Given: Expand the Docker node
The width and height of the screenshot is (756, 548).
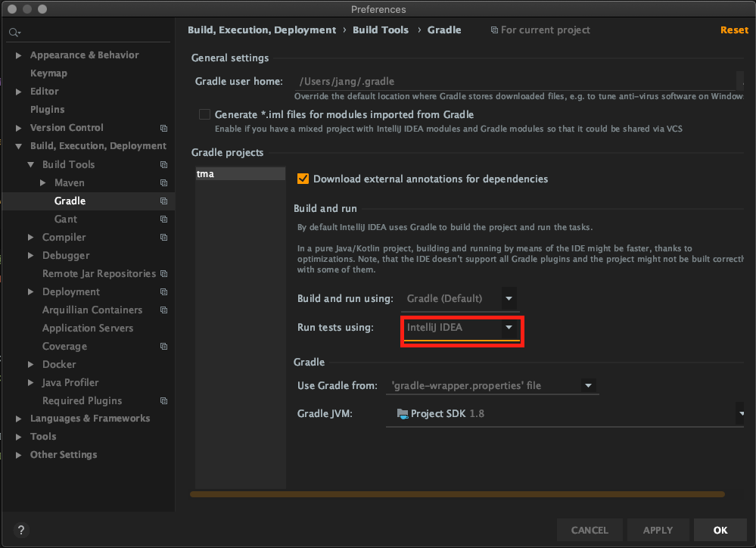Looking at the screenshot, I should (30, 365).
